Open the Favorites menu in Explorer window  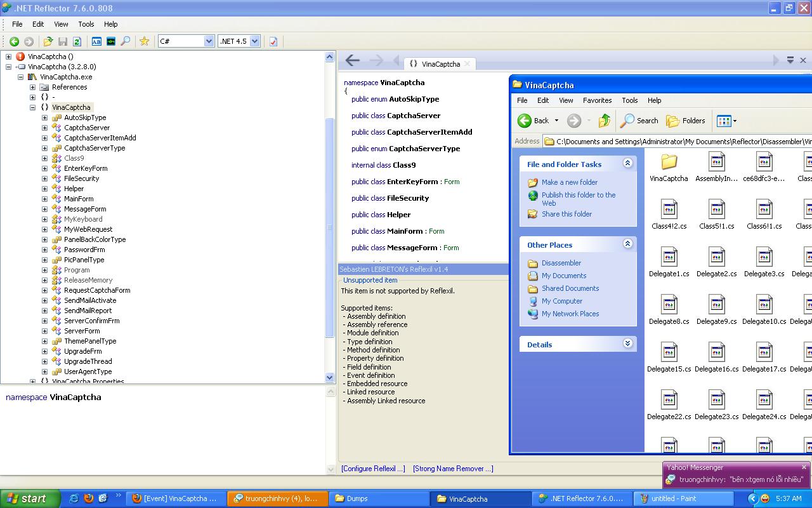coord(597,100)
